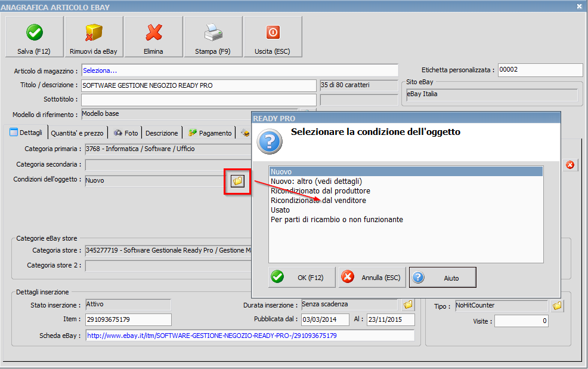Viewport: 588px width, 369px height.
Task: Open the folder picker beside Tipo NoHitCounter
Action: [x=557, y=306]
